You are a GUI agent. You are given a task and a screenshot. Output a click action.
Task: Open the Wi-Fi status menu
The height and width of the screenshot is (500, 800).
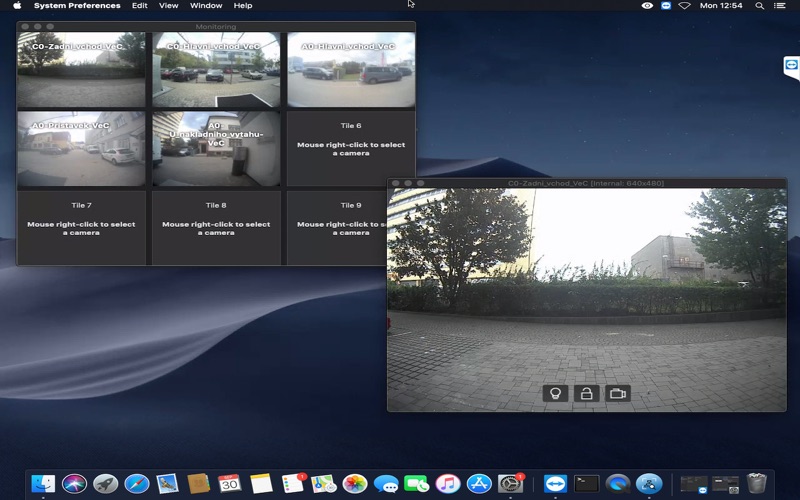685,6
